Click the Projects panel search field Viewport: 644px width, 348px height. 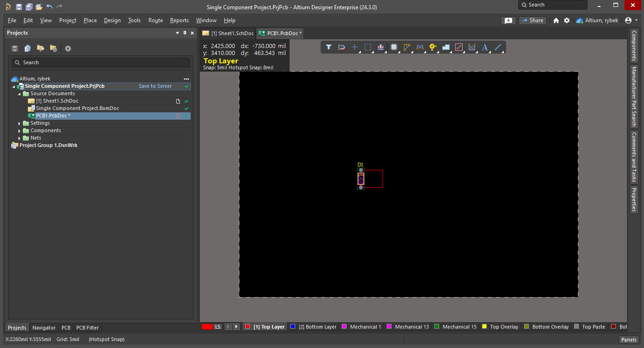coord(101,62)
